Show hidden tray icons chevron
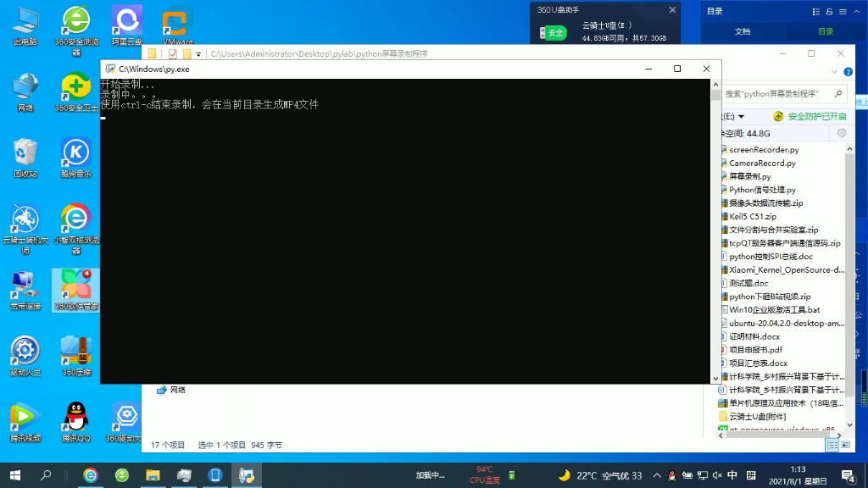The image size is (868, 488). click(657, 475)
